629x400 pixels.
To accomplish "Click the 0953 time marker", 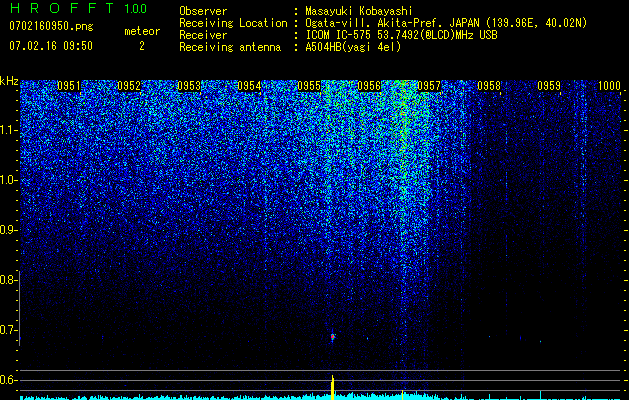I will point(189,86).
